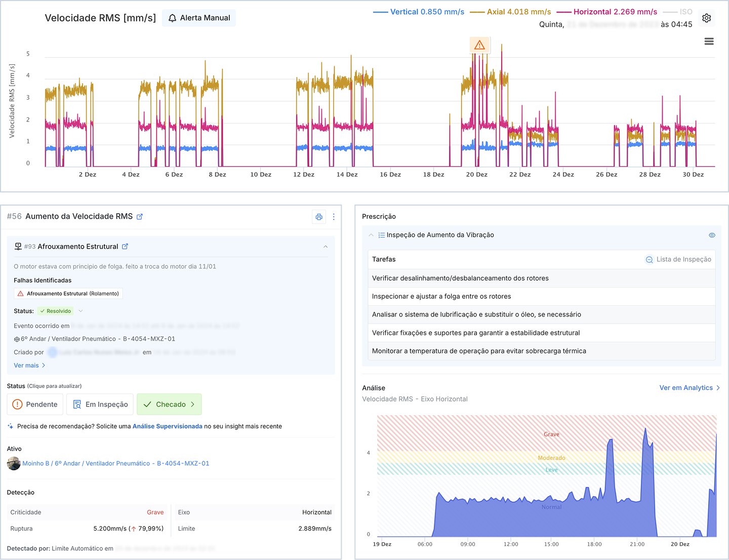Image resolution: width=729 pixels, height=560 pixels.
Task: Print insight #56 with printer icon
Action: click(x=319, y=217)
